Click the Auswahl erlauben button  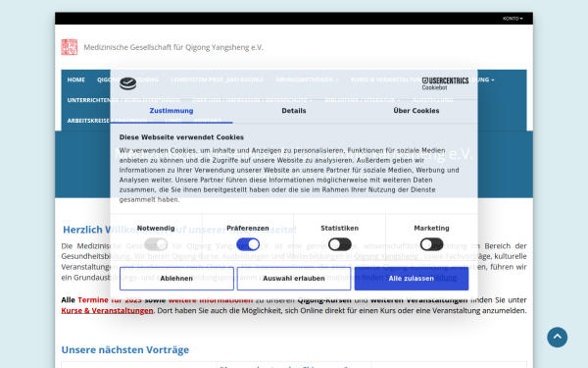(x=294, y=279)
